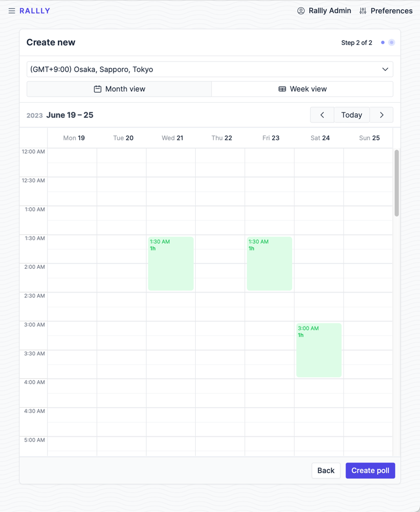Expand the timezone dropdown arrow
The image size is (420, 512).
point(385,69)
